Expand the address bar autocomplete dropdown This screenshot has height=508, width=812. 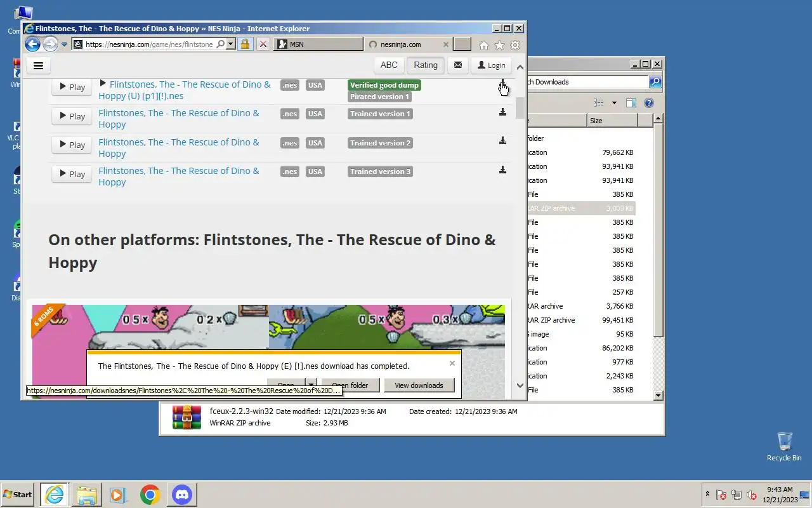pos(230,44)
